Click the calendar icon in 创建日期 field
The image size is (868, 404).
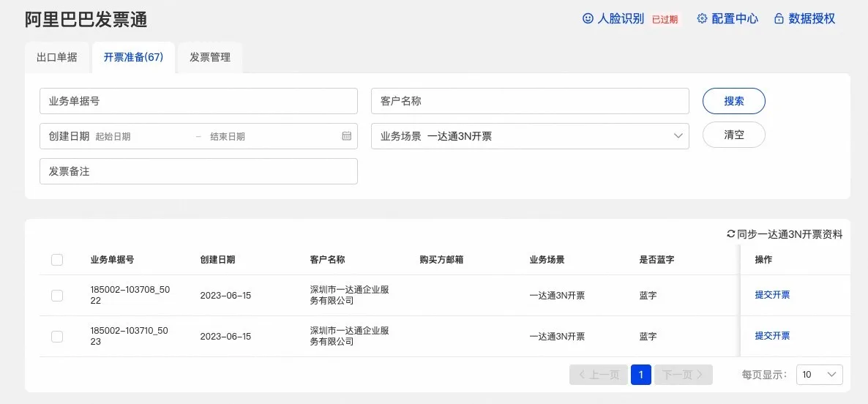point(347,136)
